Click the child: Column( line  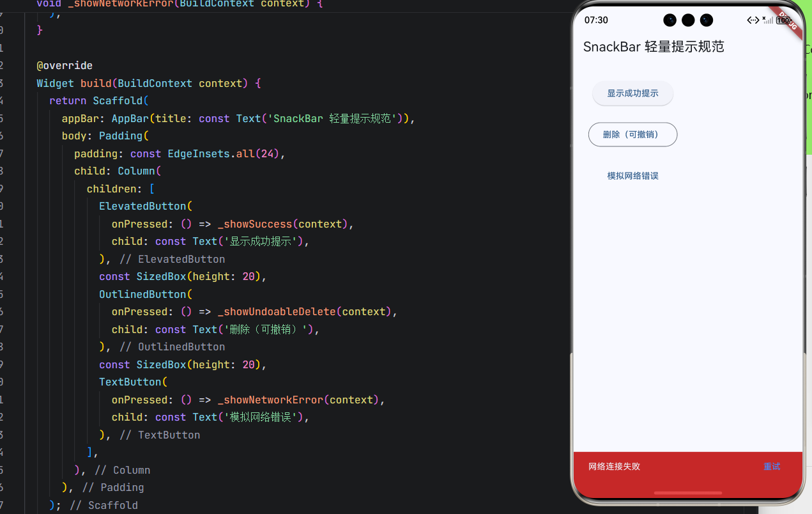point(118,171)
